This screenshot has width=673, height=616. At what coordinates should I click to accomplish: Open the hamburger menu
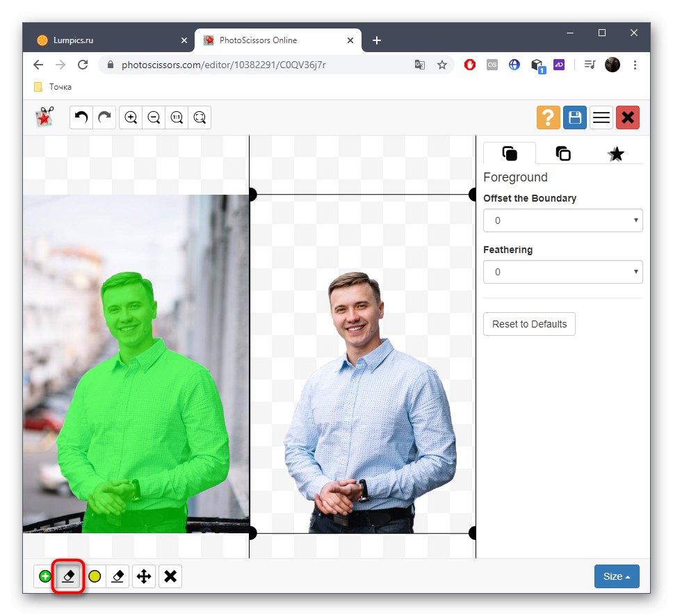click(601, 117)
